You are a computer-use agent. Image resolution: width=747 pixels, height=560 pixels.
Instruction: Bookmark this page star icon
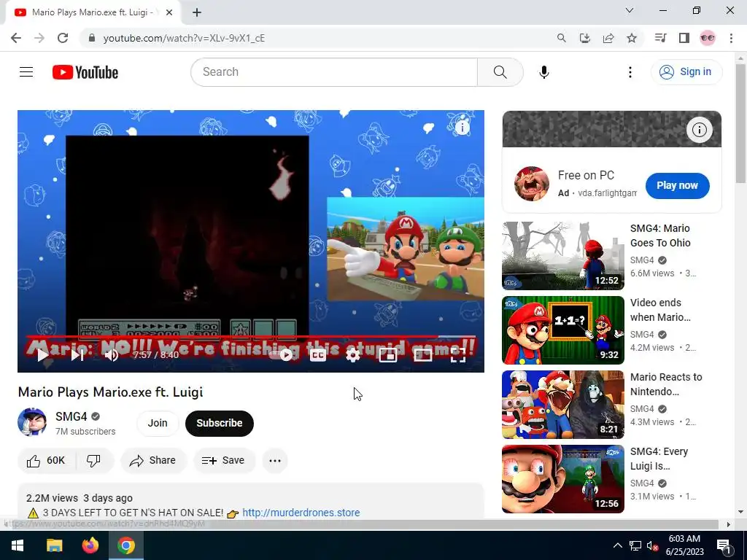tap(632, 38)
